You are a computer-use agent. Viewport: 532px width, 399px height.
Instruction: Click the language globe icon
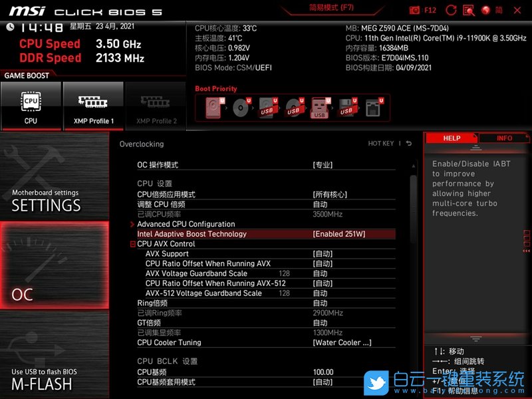pyautogui.click(x=486, y=9)
